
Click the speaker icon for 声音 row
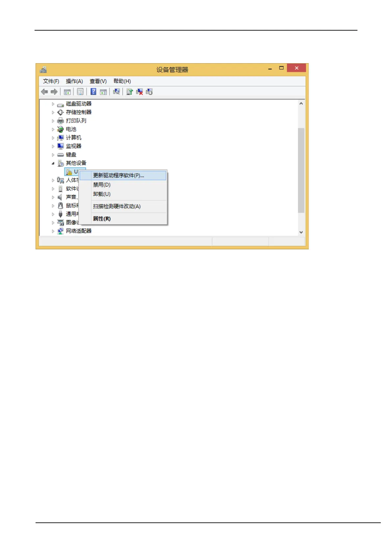click(x=60, y=197)
